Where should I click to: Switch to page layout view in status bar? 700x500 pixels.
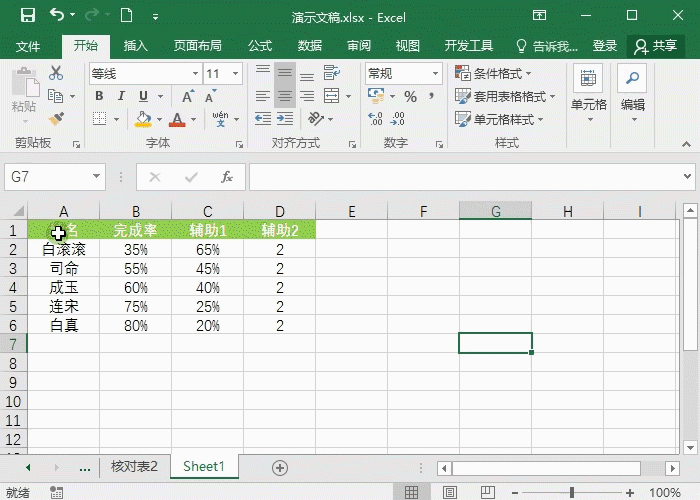(x=450, y=492)
